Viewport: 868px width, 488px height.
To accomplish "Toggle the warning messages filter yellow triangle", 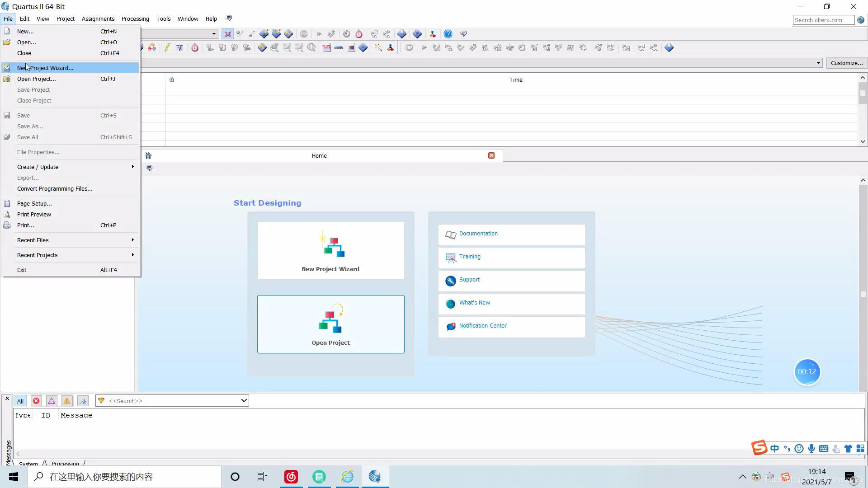I will (x=67, y=401).
